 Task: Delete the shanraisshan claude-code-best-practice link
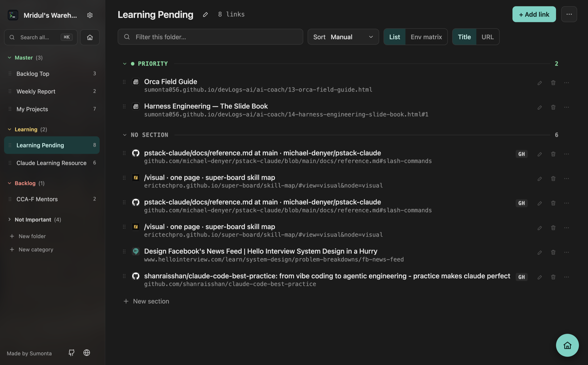tap(553, 277)
